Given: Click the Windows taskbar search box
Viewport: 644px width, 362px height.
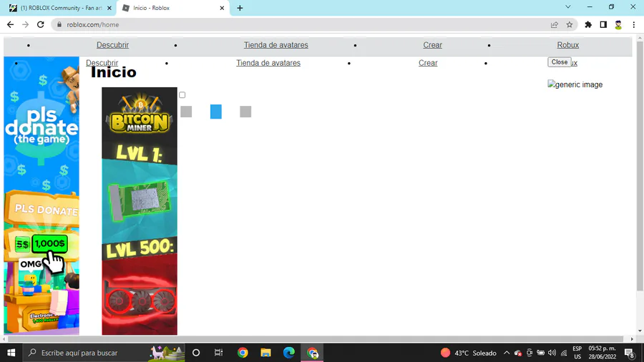Looking at the screenshot, I should 102,353.
